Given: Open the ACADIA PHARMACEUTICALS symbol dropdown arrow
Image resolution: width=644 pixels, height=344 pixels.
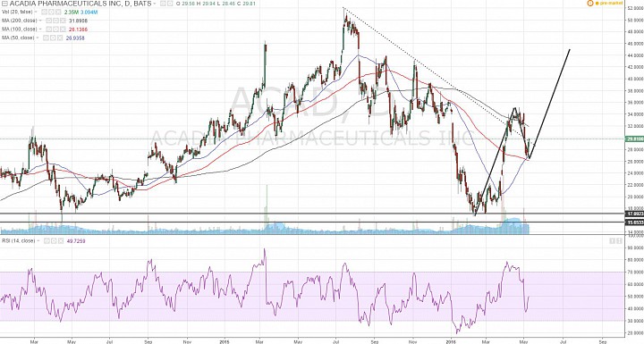Looking at the screenshot, I should pos(155,4).
